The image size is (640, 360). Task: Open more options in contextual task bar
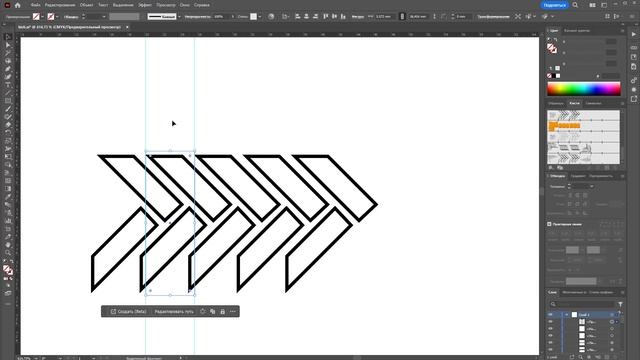tap(233, 312)
